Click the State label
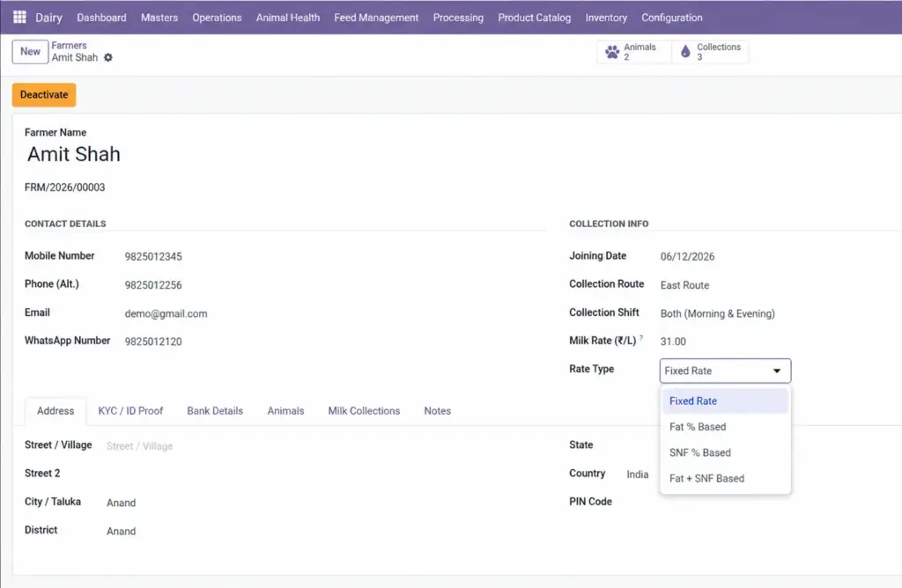 [x=581, y=445]
